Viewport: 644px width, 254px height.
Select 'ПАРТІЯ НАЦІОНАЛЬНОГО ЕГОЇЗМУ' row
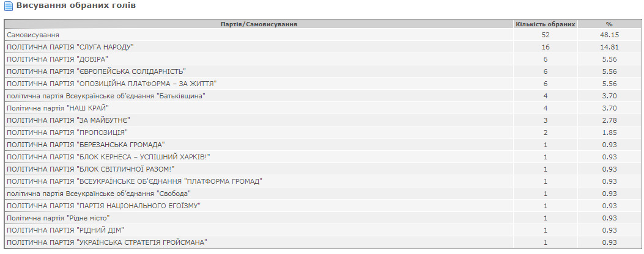click(x=322, y=205)
